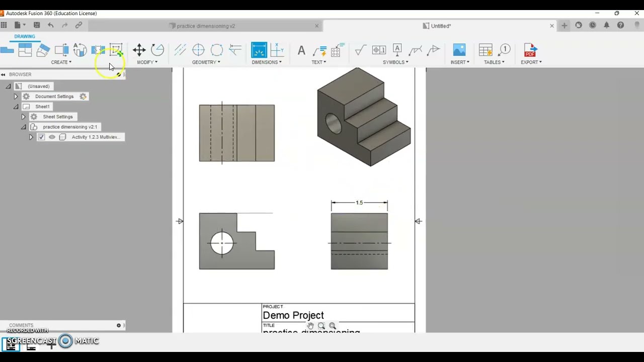The width and height of the screenshot is (644, 362).
Task: Open the job status clock icon
Action: [x=592, y=25]
